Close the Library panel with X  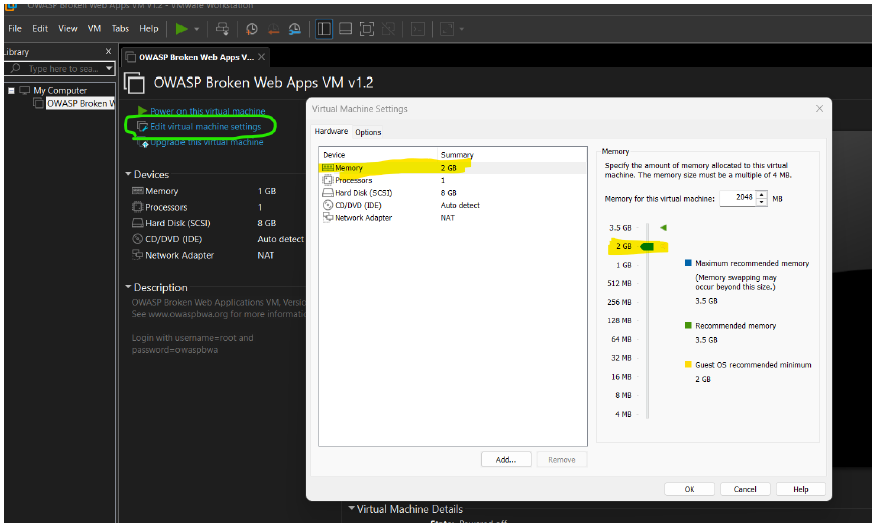tap(108, 51)
